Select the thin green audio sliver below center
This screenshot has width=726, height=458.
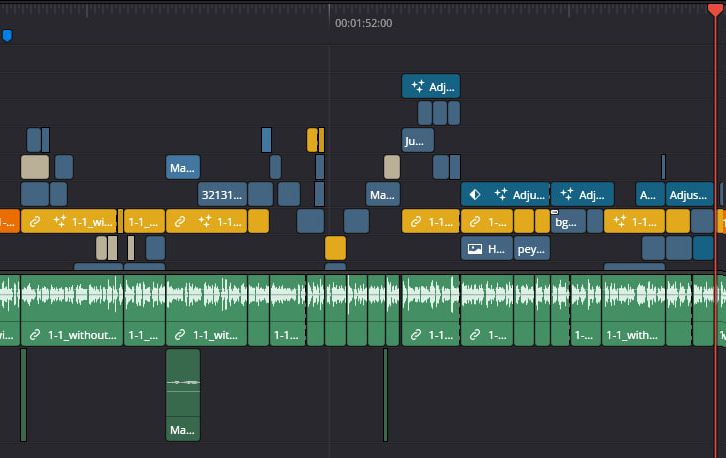(385, 395)
